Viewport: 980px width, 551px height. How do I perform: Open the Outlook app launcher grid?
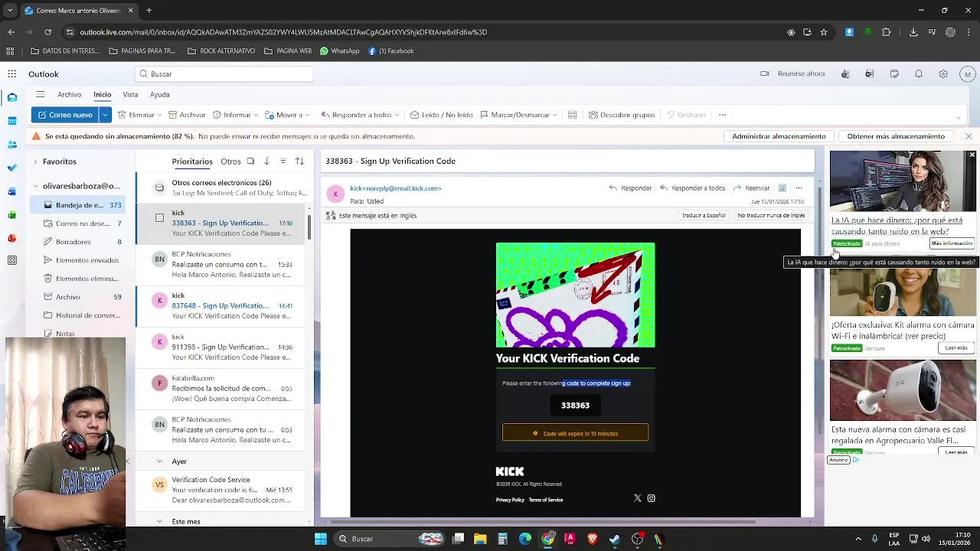12,74
